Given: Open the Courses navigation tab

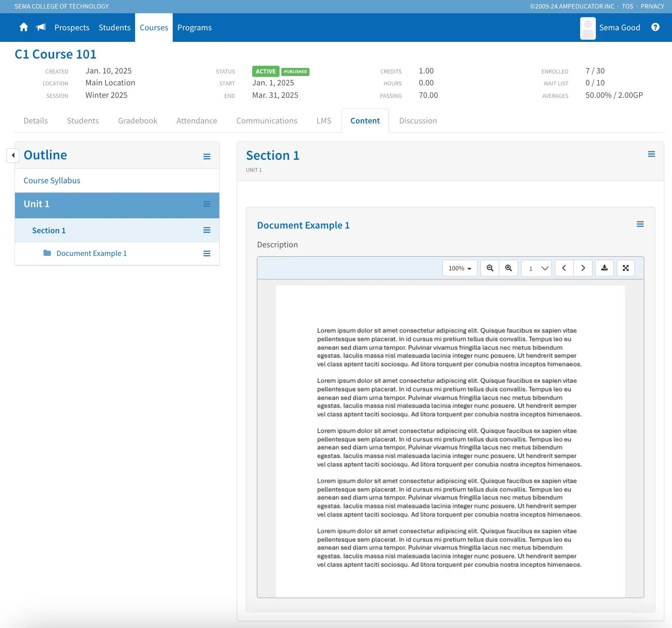Looking at the screenshot, I should tap(154, 28).
